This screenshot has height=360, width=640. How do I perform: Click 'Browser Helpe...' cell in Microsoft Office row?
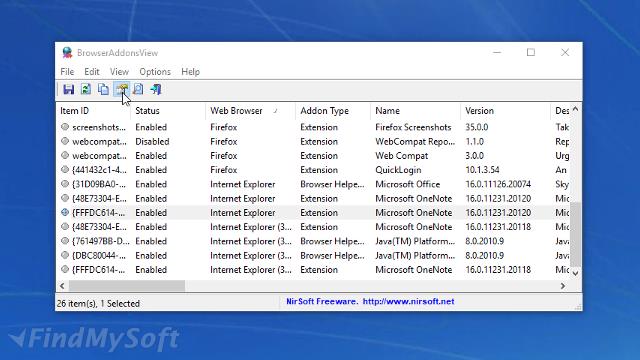pos(332,184)
